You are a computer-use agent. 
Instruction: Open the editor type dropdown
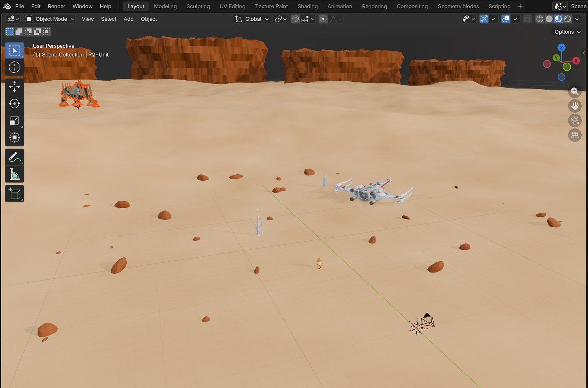click(x=13, y=19)
